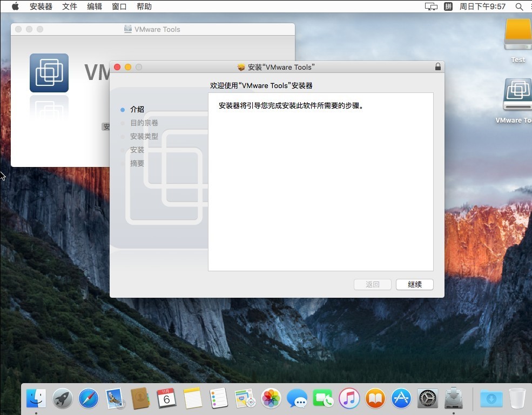Open the 编辑 menu
Image resolution: width=532 pixels, height=415 pixels.
point(95,6)
